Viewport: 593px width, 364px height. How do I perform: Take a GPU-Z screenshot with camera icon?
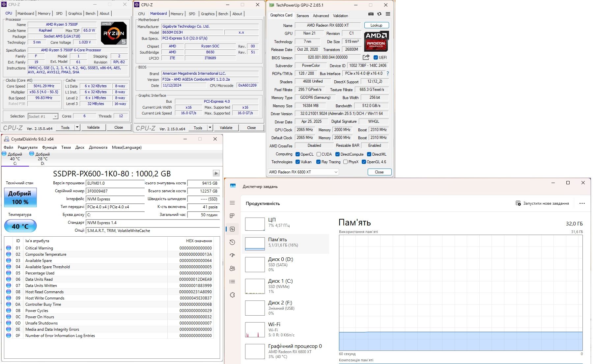[371, 14]
